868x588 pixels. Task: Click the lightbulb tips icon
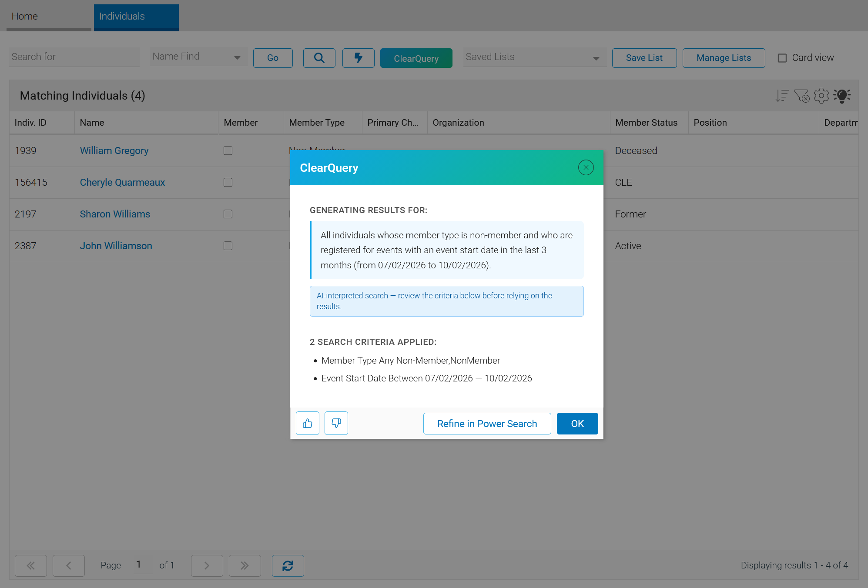[842, 96]
